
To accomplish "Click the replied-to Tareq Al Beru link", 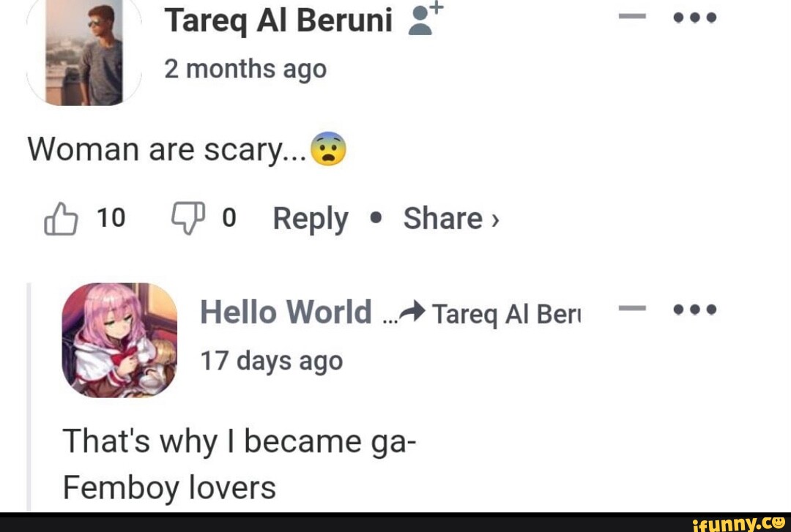I will point(505,313).
